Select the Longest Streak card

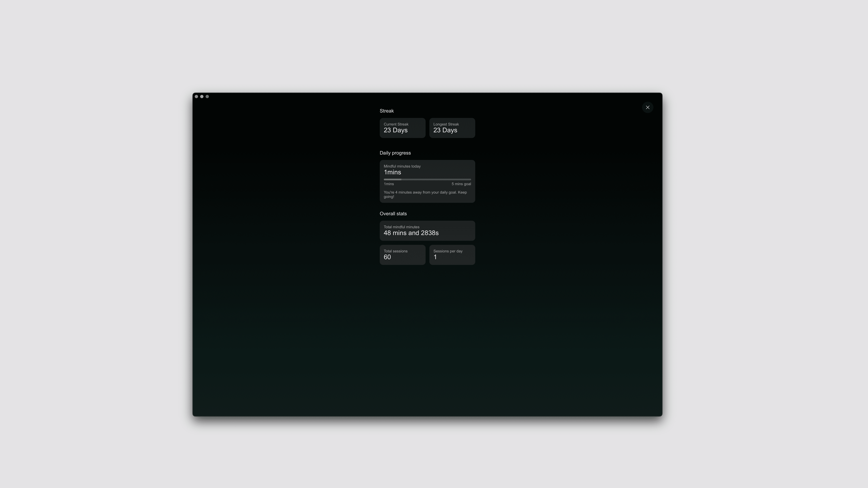[x=452, y=128]
